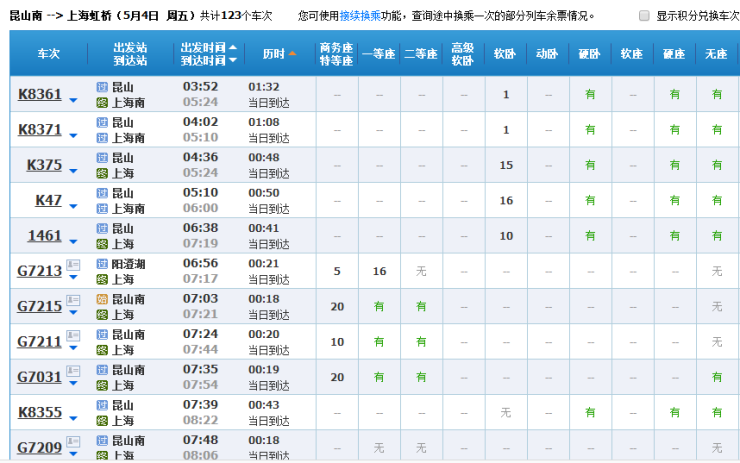Expand stops for train G7211

tap(73, 348)
